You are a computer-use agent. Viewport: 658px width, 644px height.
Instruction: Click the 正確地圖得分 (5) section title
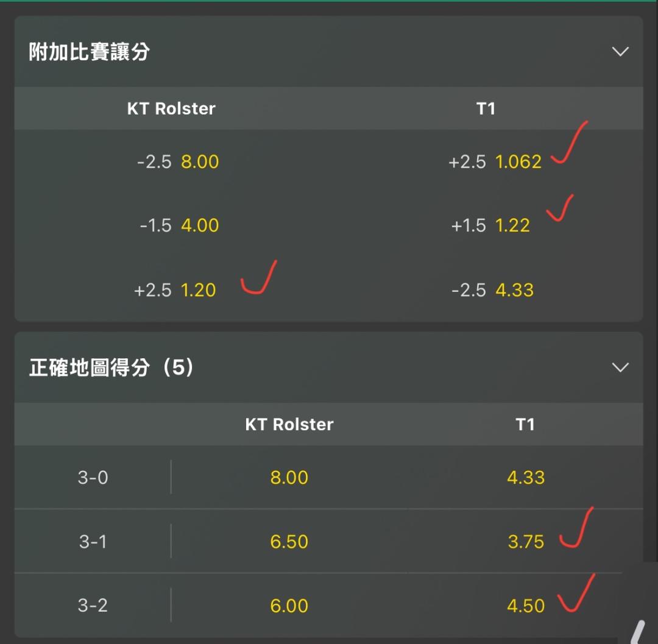(x=111, y=367)
